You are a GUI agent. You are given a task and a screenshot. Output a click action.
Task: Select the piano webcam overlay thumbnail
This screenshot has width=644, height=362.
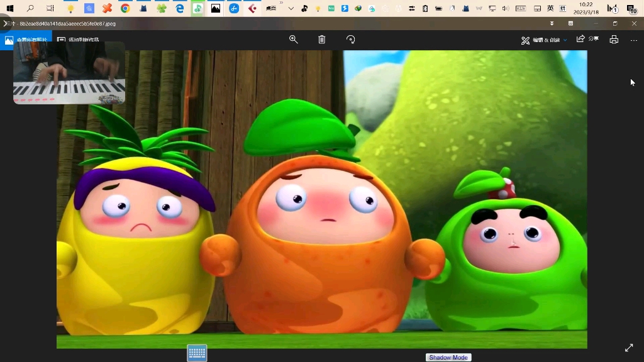(x=69, y=73)
